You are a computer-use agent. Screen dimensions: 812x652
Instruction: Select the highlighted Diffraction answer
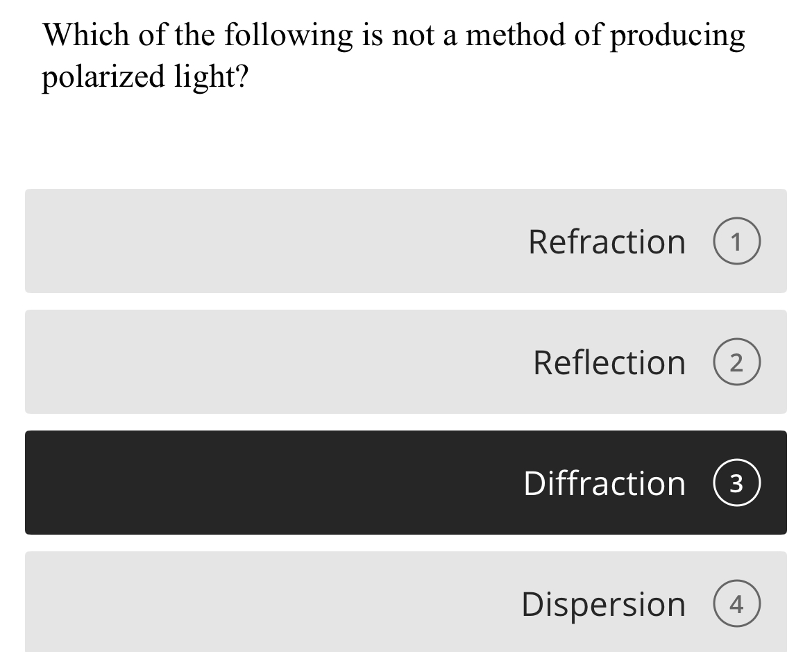coord(406,482)
